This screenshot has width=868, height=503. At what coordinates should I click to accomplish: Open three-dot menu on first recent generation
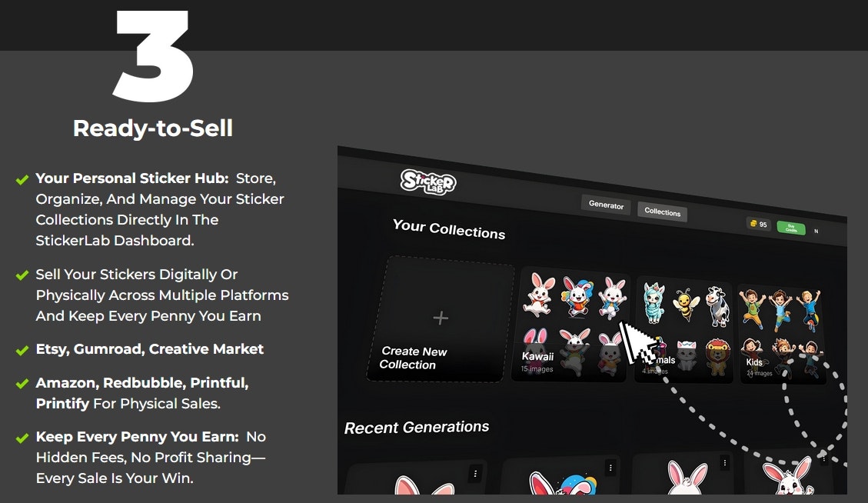point(475,473)
